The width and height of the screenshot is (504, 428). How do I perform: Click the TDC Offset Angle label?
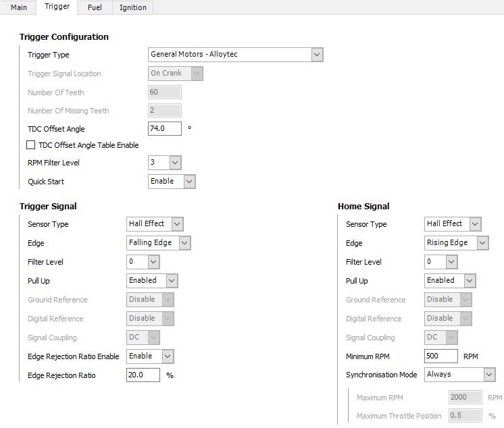[x=56, y=129]
